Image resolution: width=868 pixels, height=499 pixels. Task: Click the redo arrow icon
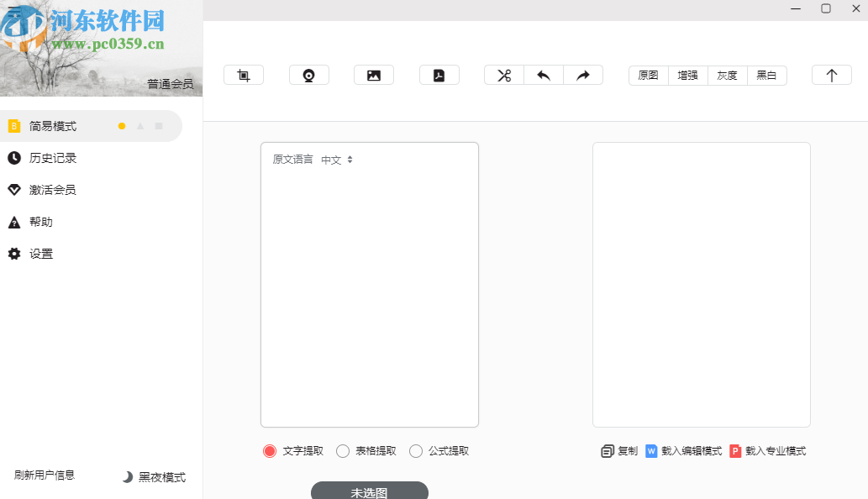582,75
